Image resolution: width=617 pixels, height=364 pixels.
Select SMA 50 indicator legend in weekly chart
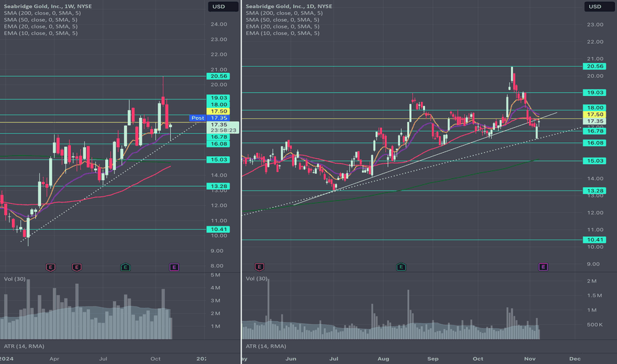[x=40, y=20]
